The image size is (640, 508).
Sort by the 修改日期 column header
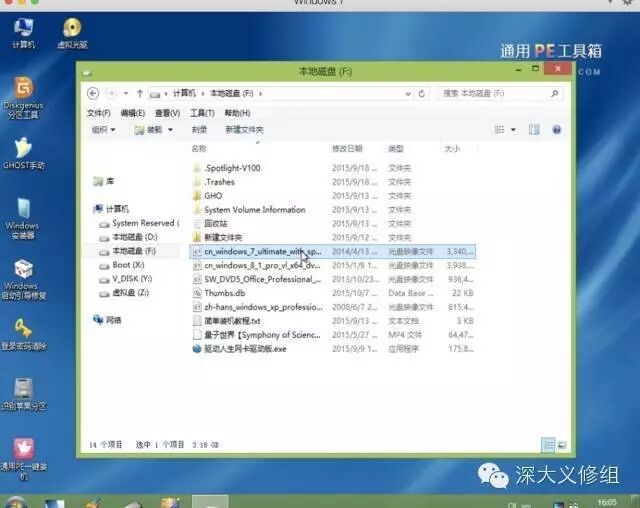347,149
